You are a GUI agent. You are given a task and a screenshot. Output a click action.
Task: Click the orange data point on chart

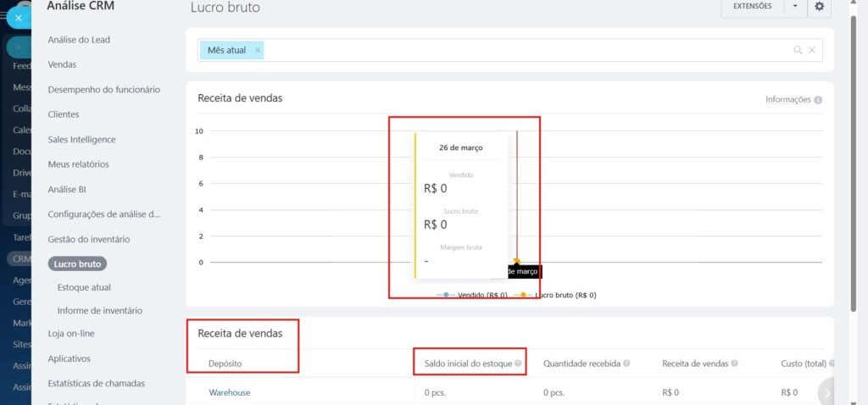[x=516, y=261]
